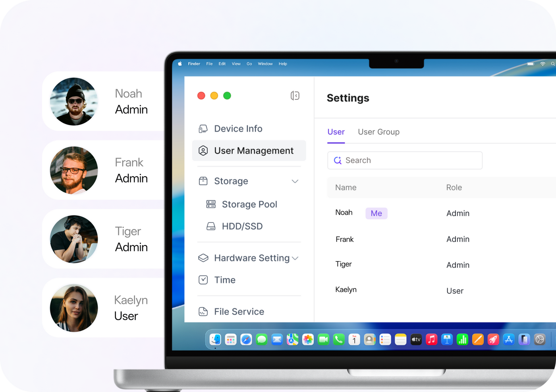Click Noah's profile photo card
Viewport: 556px width, 392px height.
pyautogui.click(x=74, y=102)
